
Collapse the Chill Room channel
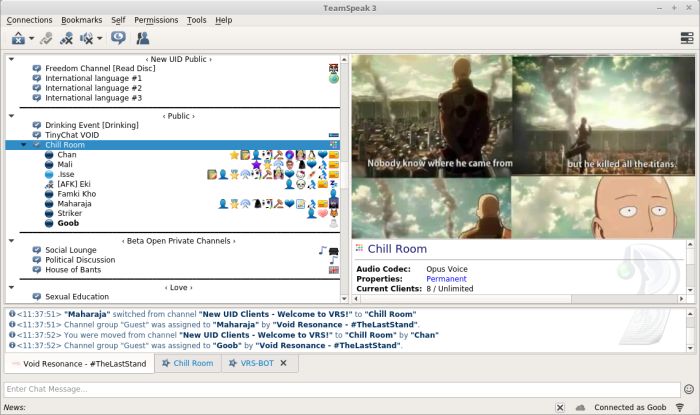tap(24, 145)
